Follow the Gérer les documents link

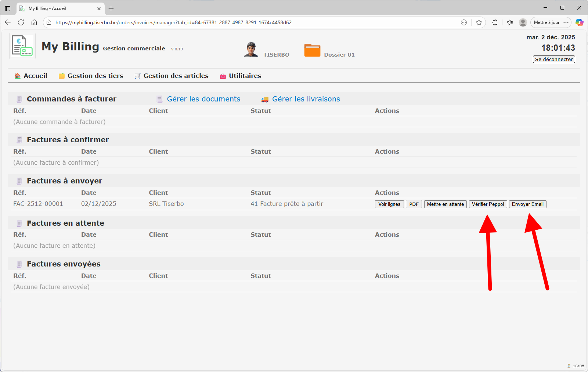click(203, 99)
